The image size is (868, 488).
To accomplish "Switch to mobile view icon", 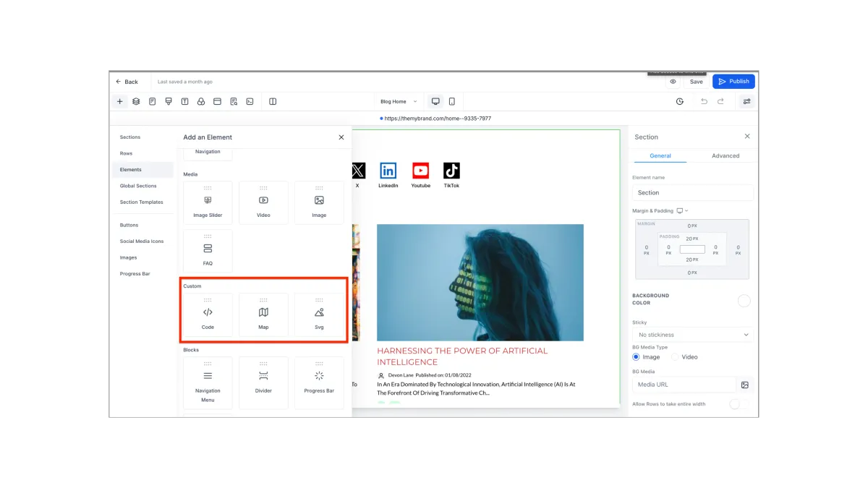I will click(x=452, y=102).
